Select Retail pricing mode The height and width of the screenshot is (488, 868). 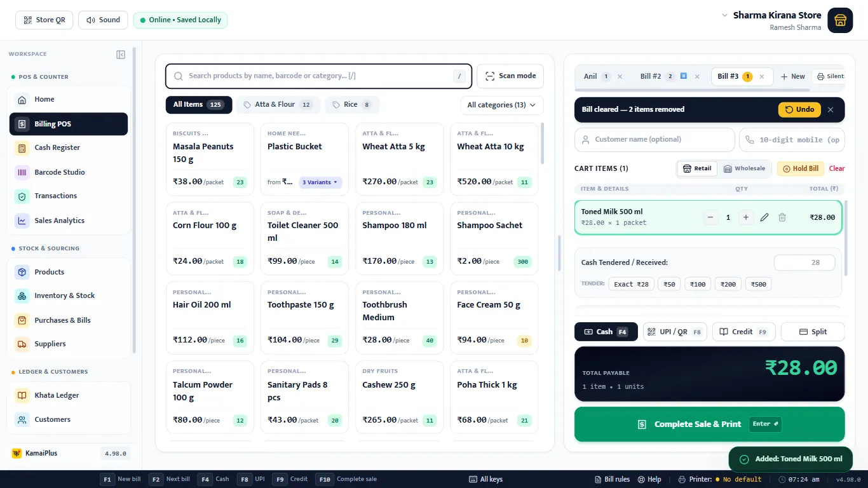click(697, 168)
